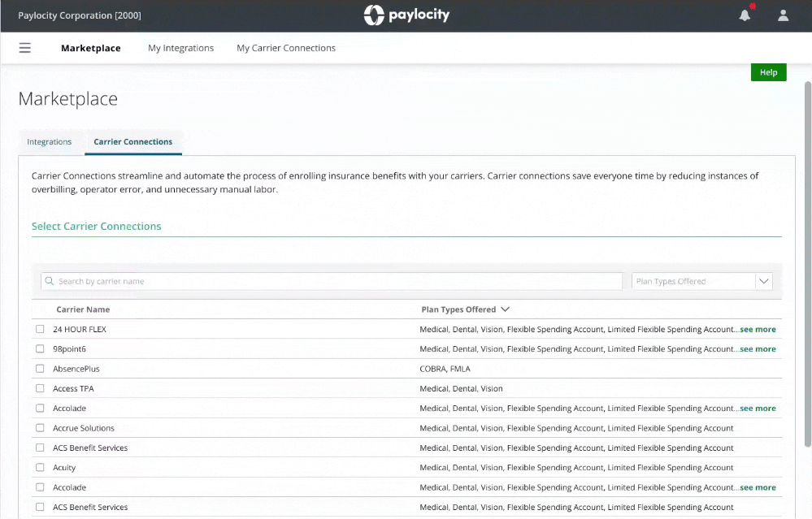Click the COBRA, FMLA plan types cell
The width and height of the screenshot is (812, 519).
(x=445, y=369)
